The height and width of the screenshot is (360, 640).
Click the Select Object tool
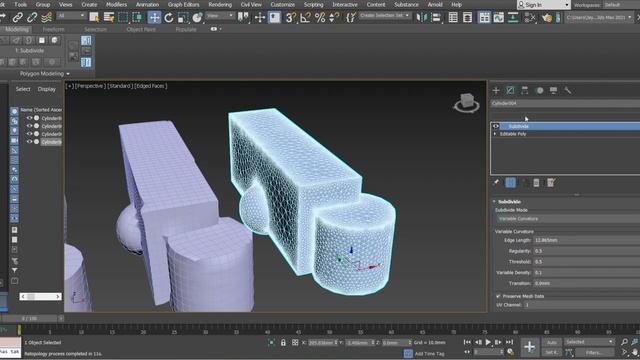tap(94, 17)
